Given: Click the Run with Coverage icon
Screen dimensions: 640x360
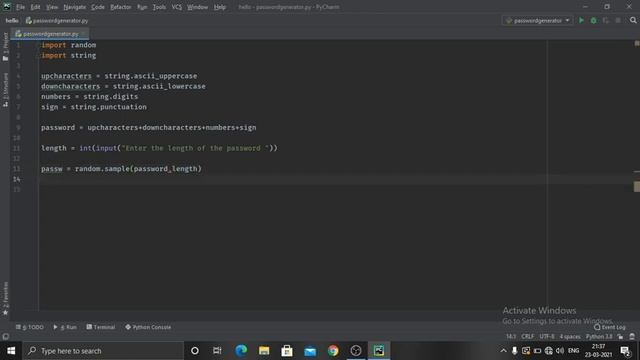Looking at the screenshot, I should coord(606,20).
